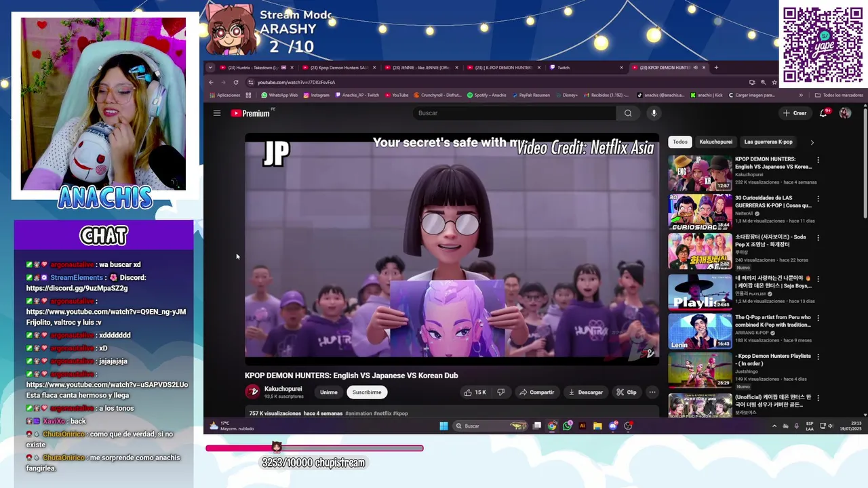Focus the YouTube Buscar search field
The height and width of the screenshot is (488, 868).
[x=514, y=113]
